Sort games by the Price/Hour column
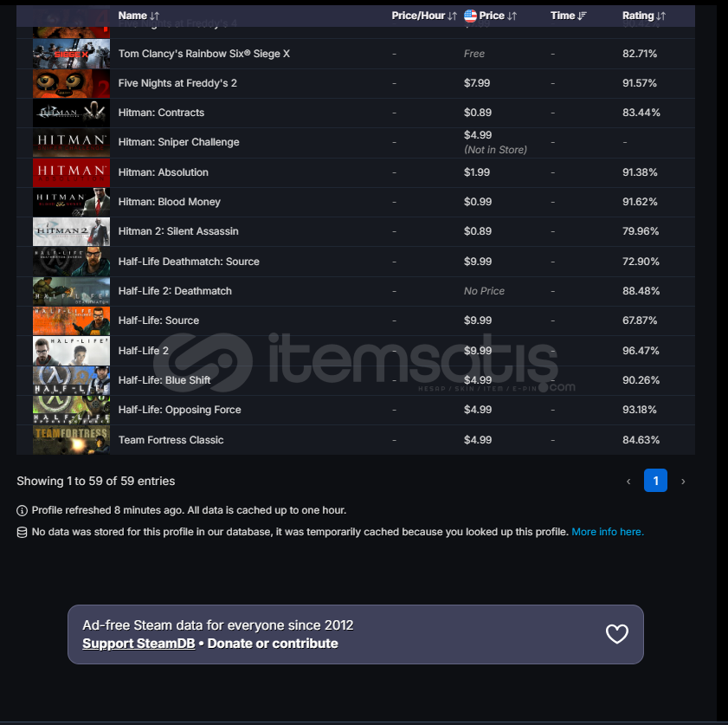This screenshot has height=725, width=728. coord(424,16)
